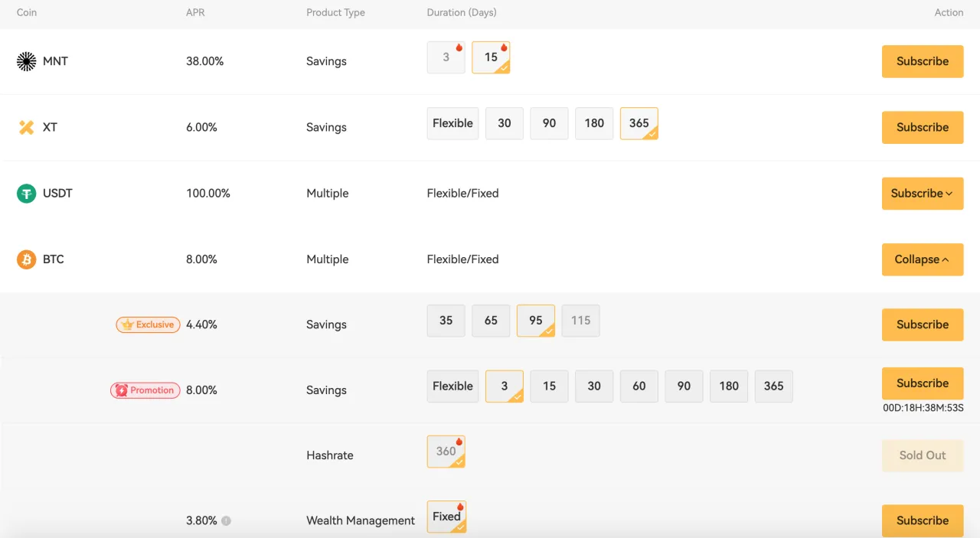Image resolution: width=980 pixels, height=538 pixels.
Task: Select 180-day duration in Promotion row
Action: click(729, 386)
